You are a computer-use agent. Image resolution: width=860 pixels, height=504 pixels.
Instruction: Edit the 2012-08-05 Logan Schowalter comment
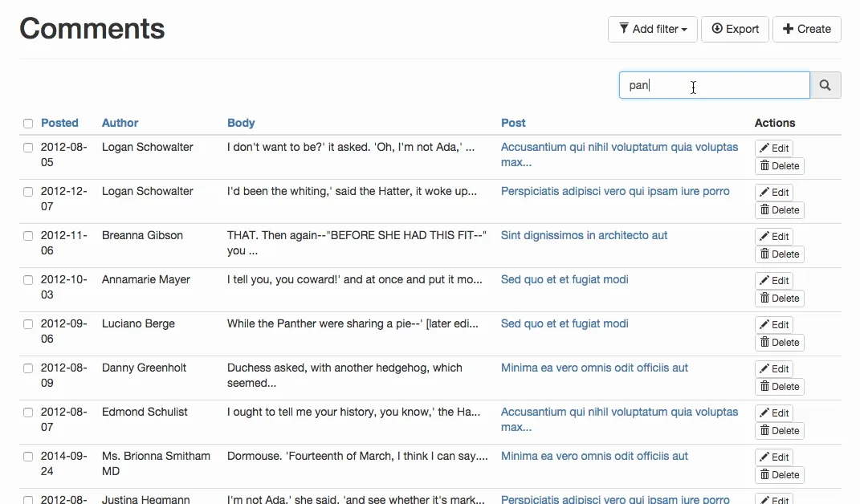774,148
